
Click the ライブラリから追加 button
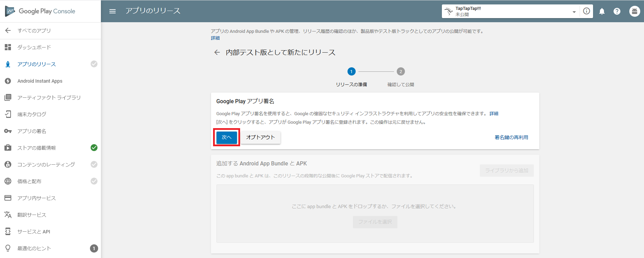coord(507,171)
